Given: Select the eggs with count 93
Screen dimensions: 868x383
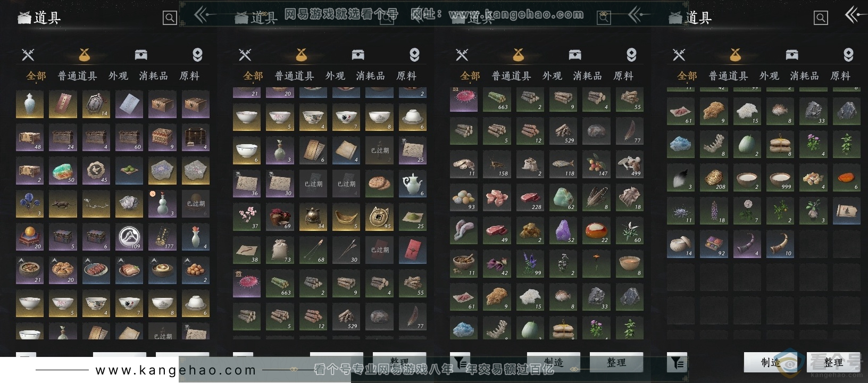Looking at the screenshot, I should point(464,197).
